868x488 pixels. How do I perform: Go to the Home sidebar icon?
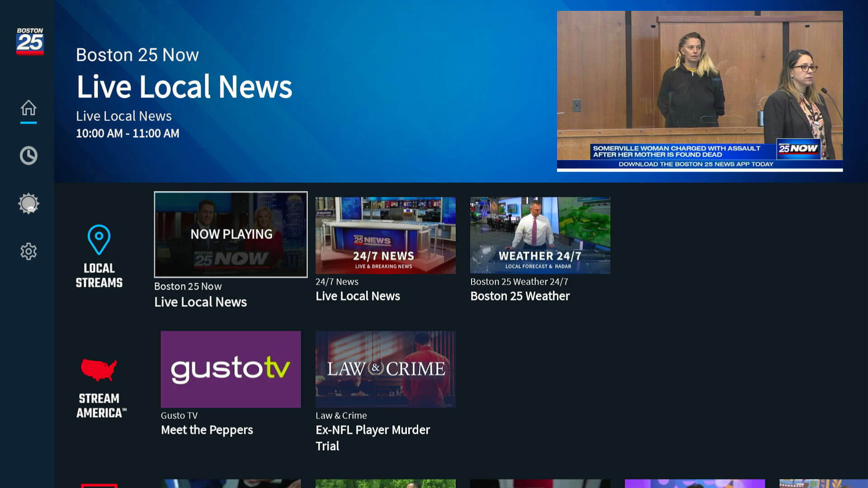28,108
